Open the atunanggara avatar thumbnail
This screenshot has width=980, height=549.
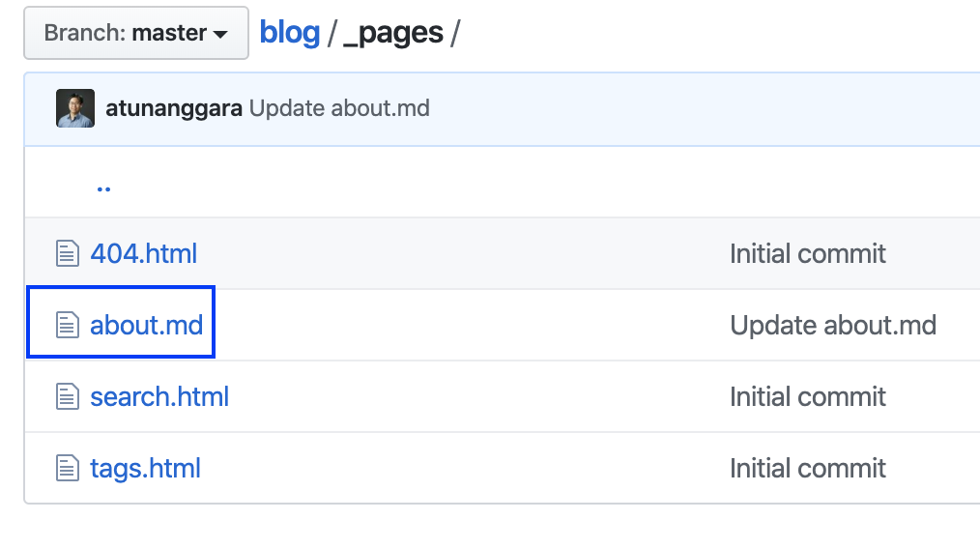click(x=75, y=108)
